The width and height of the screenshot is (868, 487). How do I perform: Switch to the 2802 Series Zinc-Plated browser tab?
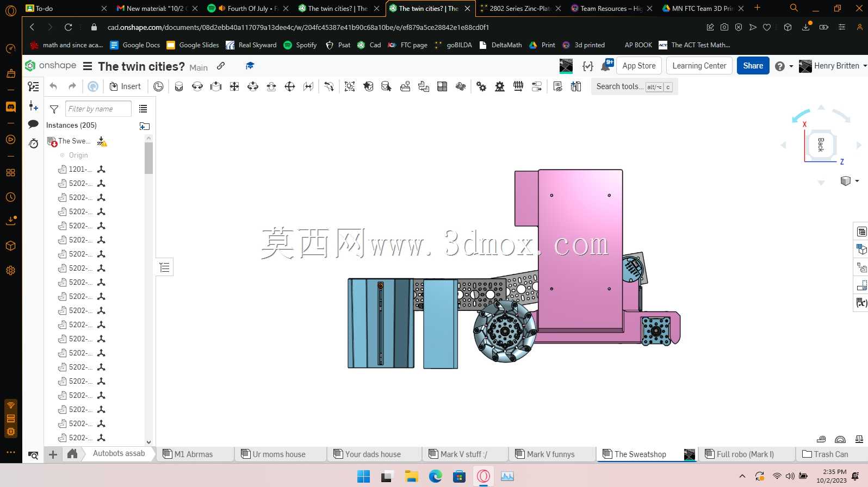tap(520, 8)
